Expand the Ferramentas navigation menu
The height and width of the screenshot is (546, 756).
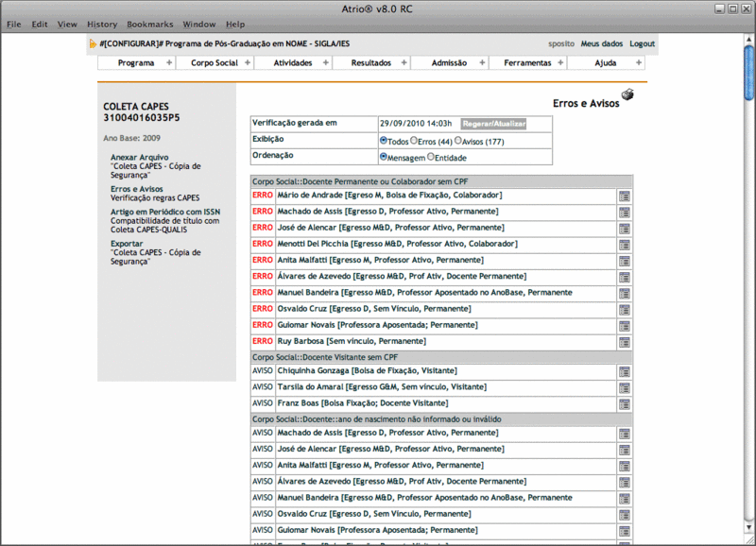click(x=527, y=62)
